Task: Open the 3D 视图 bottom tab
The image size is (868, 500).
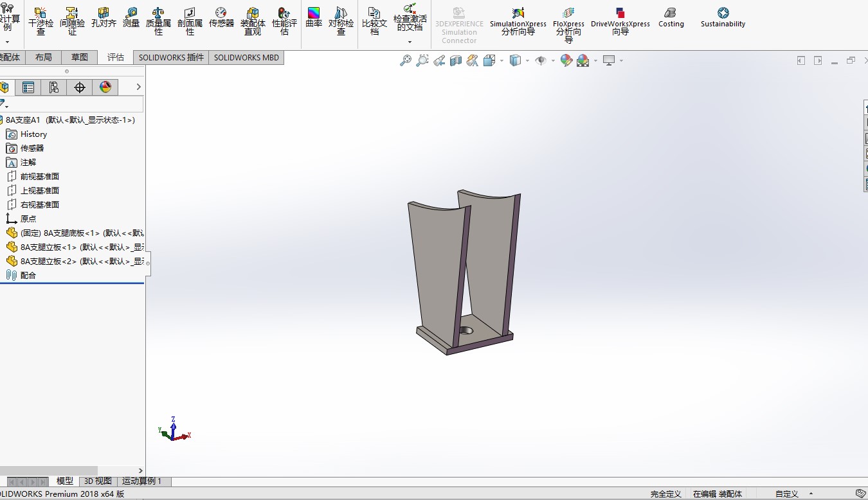Action: (98, 481)
